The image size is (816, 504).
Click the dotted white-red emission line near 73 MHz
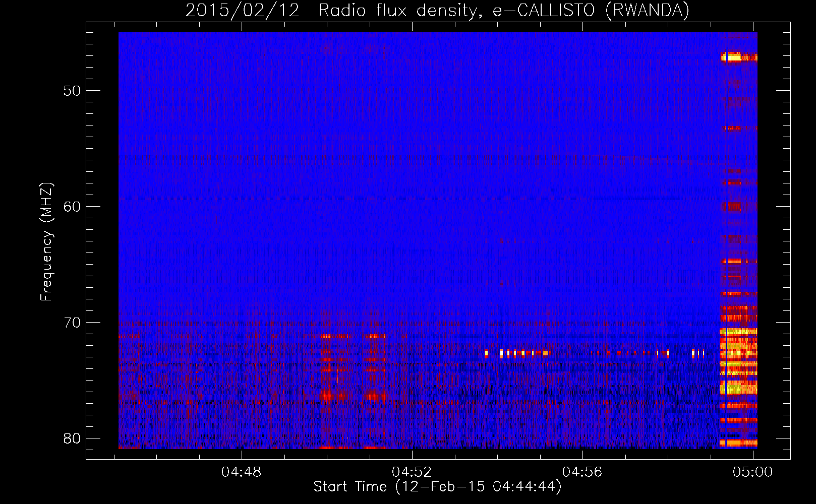point(595,353)
